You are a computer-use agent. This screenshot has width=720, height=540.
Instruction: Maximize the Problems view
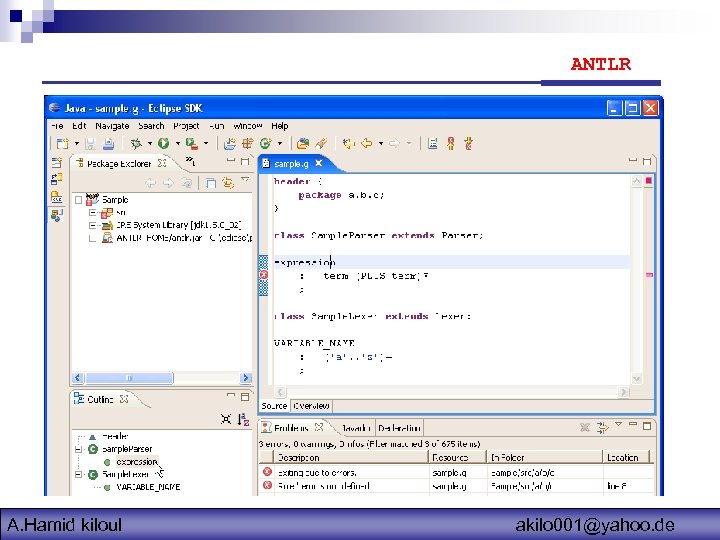647,426
